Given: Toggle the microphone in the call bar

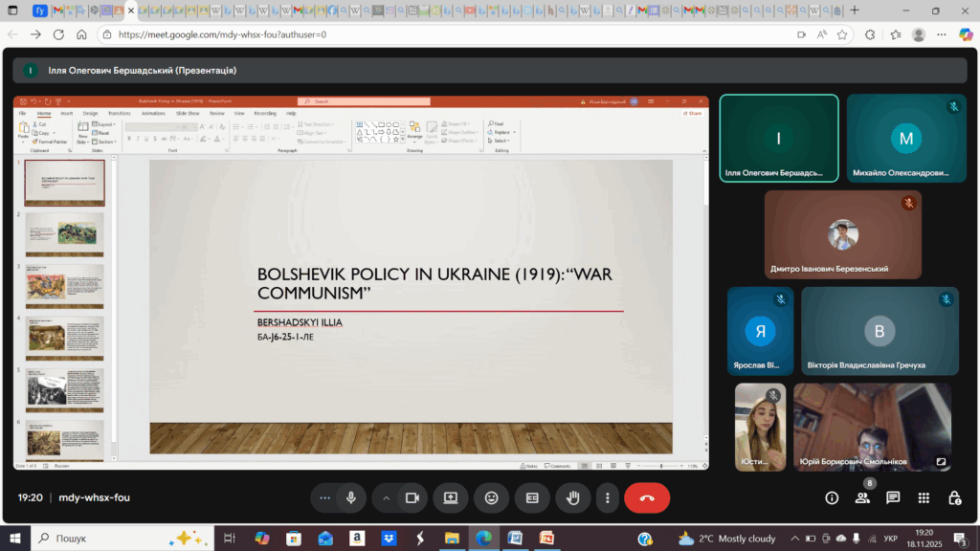Looking at the screenshot, I should [x=351, y=497].
